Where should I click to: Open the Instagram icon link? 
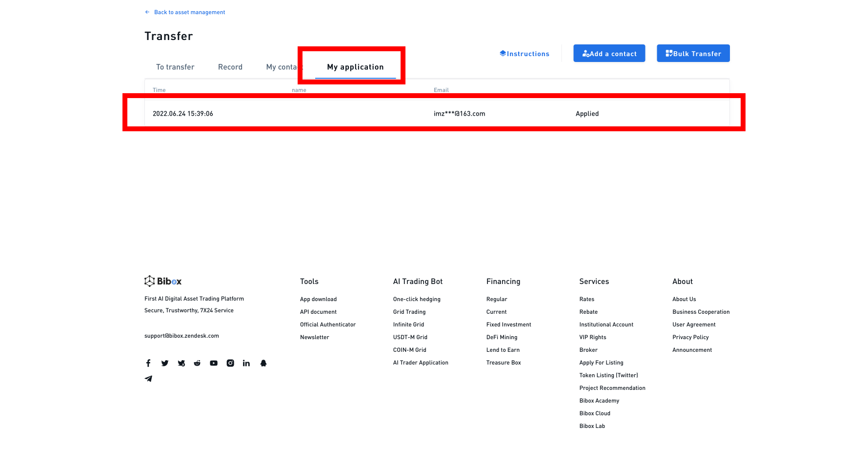coord(230,363)
